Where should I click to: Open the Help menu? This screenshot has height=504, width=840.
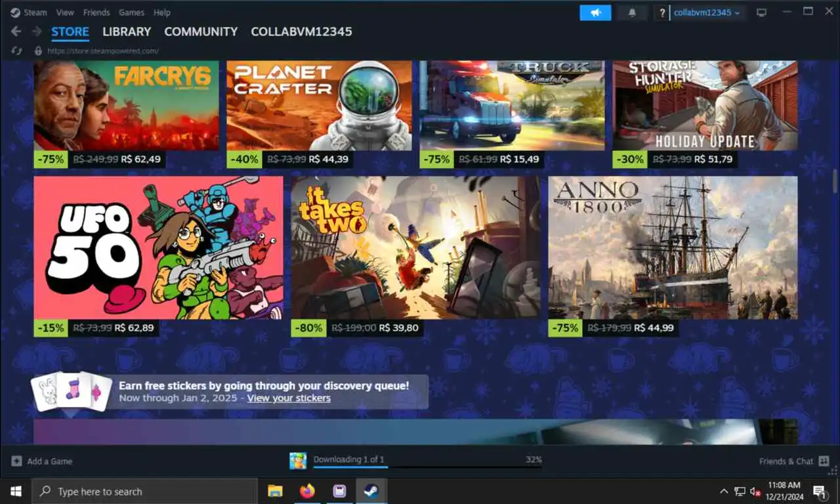(162, 12)
